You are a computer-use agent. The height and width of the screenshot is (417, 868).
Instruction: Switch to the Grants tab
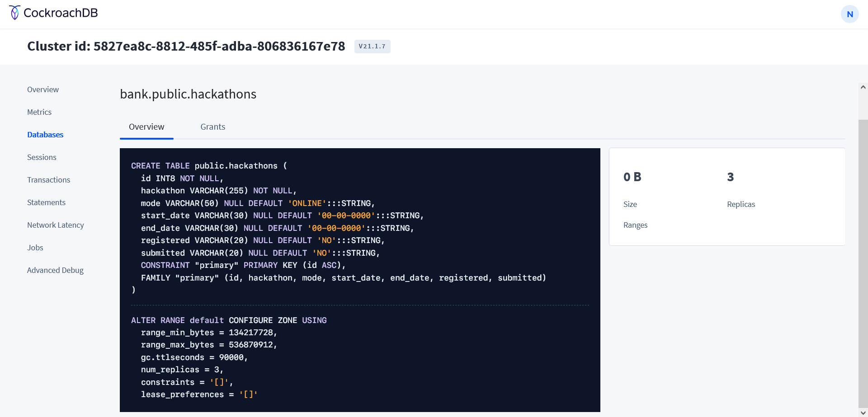[213, 127]
